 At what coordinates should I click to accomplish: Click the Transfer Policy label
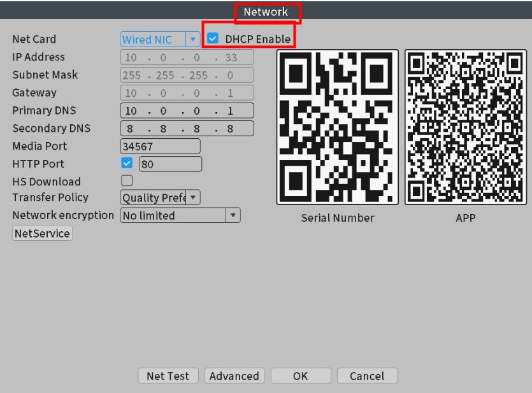pyautogui.click(x=50, y=197)
